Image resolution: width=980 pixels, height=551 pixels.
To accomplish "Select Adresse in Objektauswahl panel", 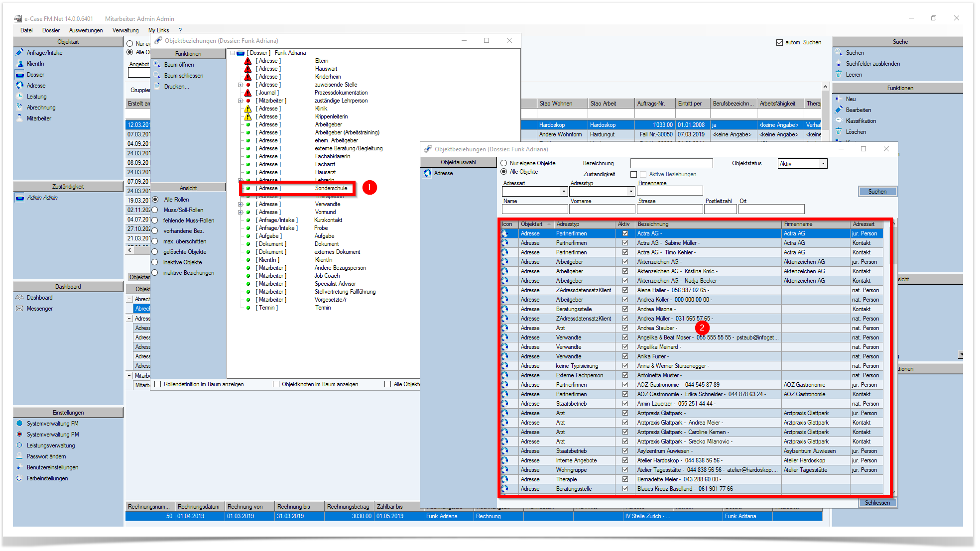I will point(443,173).
